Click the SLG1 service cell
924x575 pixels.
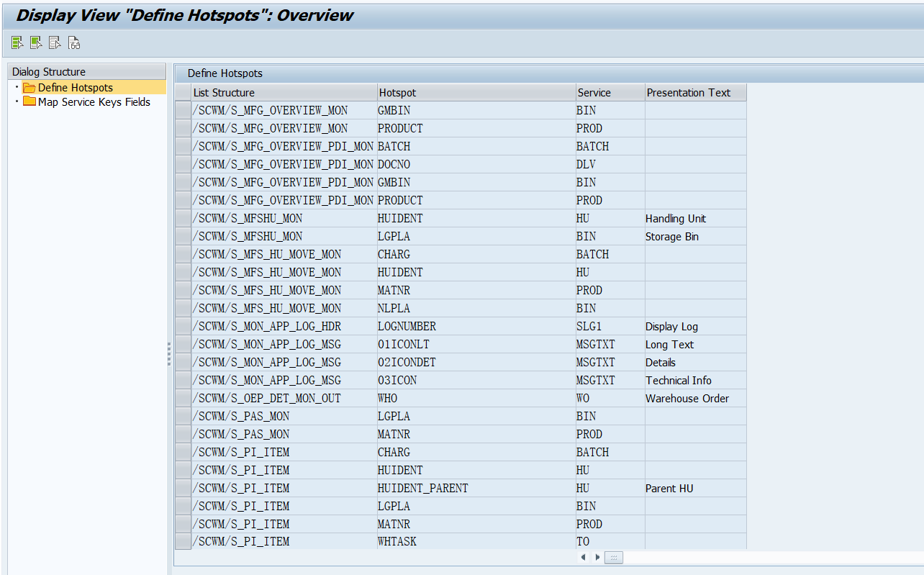(x=610, y=327)
